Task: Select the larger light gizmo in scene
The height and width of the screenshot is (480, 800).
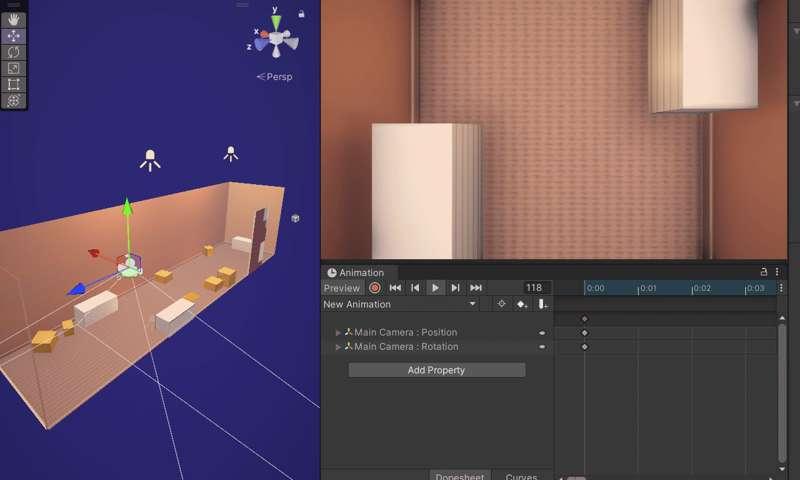Action: (150, 160)
